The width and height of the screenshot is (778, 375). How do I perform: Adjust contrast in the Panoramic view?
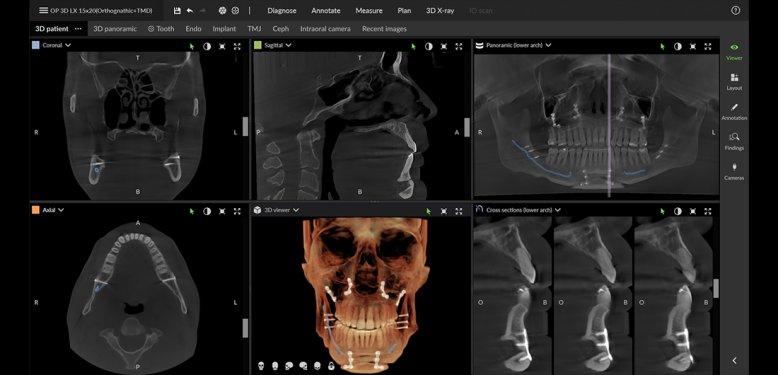pos(678,46)
